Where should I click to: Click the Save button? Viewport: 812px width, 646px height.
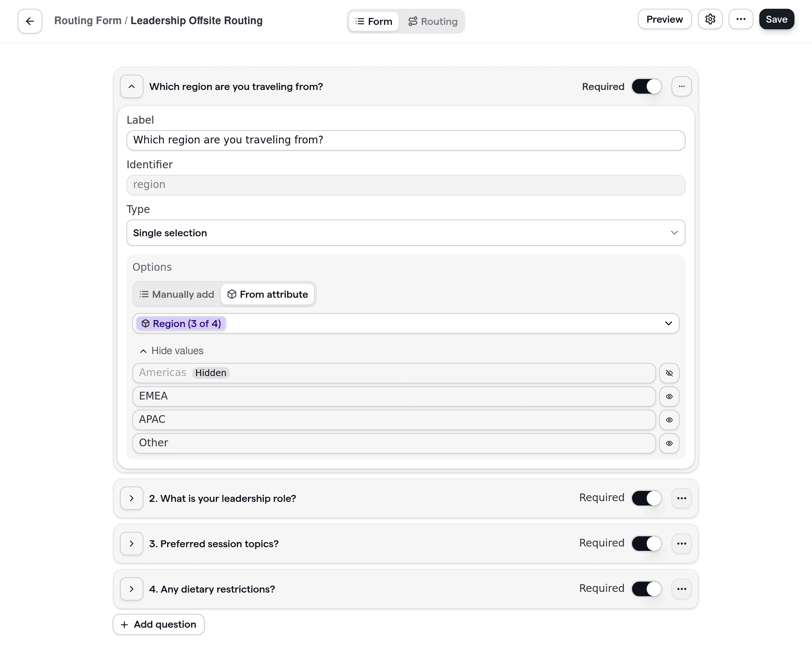[776, 19]
